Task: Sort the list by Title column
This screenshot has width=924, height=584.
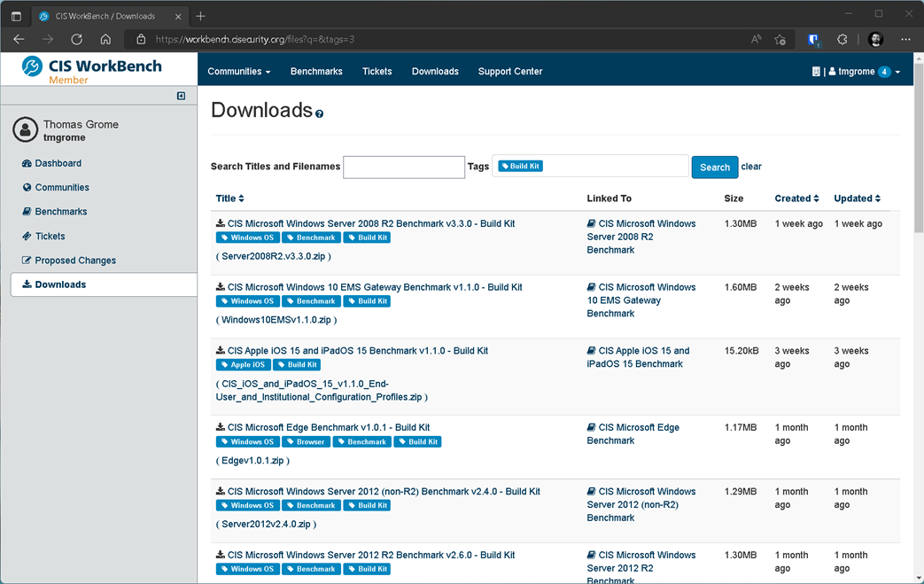Action: pyautogui.click(x=229, y=199)
